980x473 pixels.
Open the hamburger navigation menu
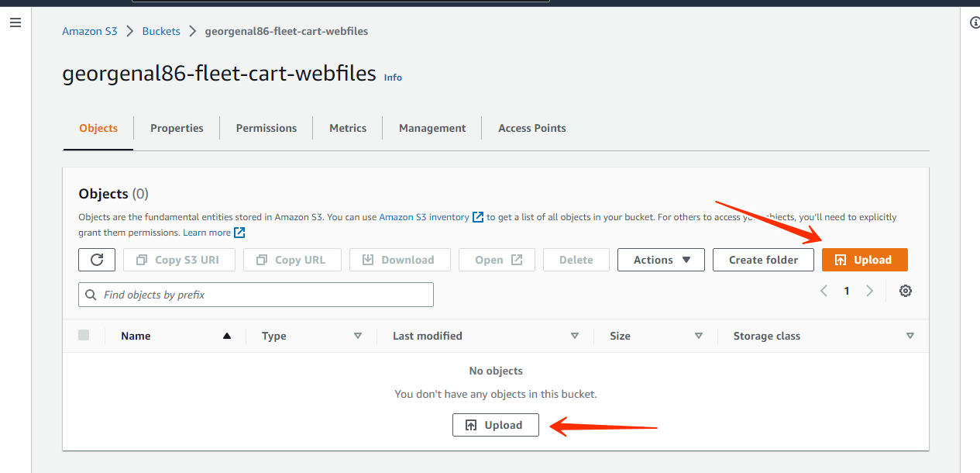[x=15, y=23]
